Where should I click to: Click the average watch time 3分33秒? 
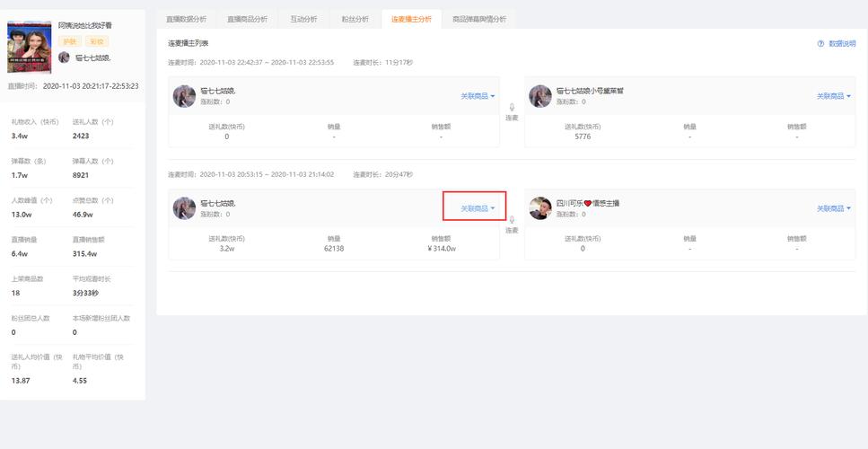85,293
